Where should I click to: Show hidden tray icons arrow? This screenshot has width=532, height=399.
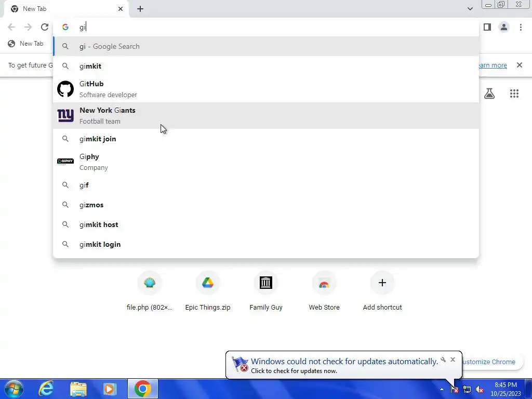pos(442,389)
